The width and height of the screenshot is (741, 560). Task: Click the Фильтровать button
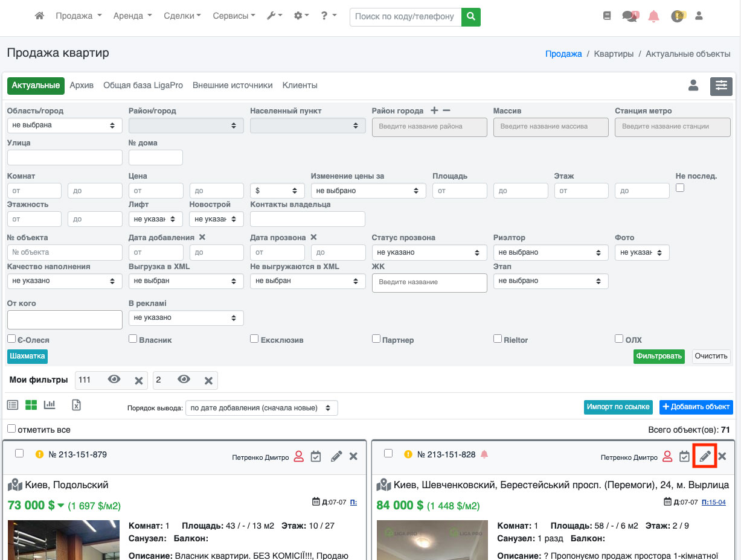659,356
